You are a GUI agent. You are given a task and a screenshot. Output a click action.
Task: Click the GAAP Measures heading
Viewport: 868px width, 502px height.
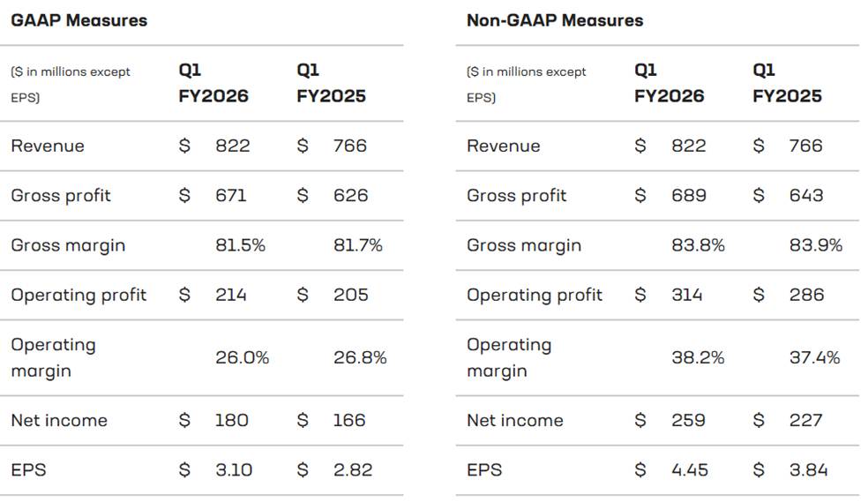click(x=79, y=19)
